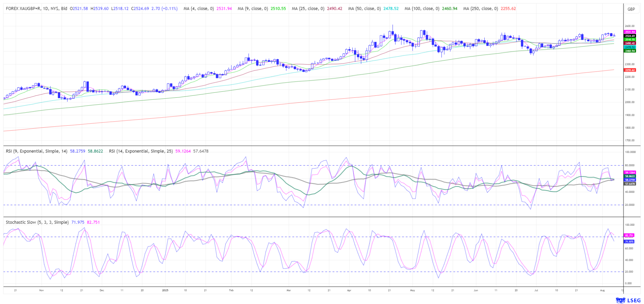
Task: Click the 2025 label on the date axis
Action: coord(165,290)
